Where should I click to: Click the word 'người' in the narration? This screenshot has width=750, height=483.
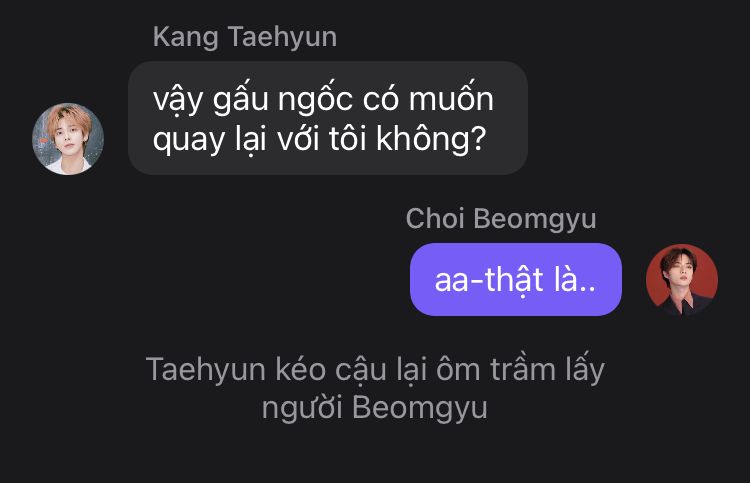click(302, 408)
